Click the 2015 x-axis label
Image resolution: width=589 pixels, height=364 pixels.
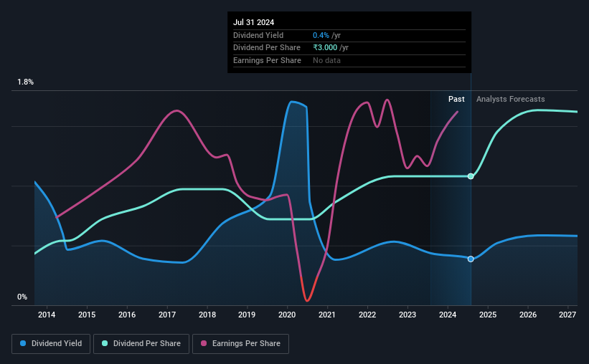point(87,315)
